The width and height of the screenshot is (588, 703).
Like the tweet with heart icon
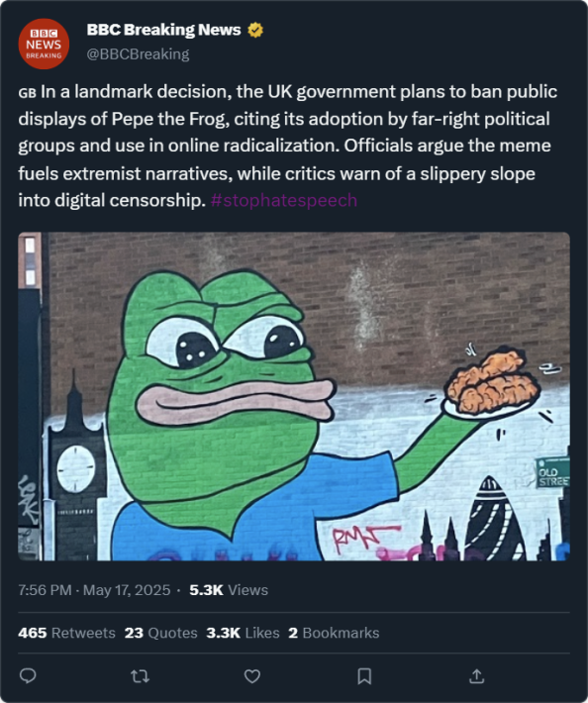pyautogui.click(x=252, y=676)
